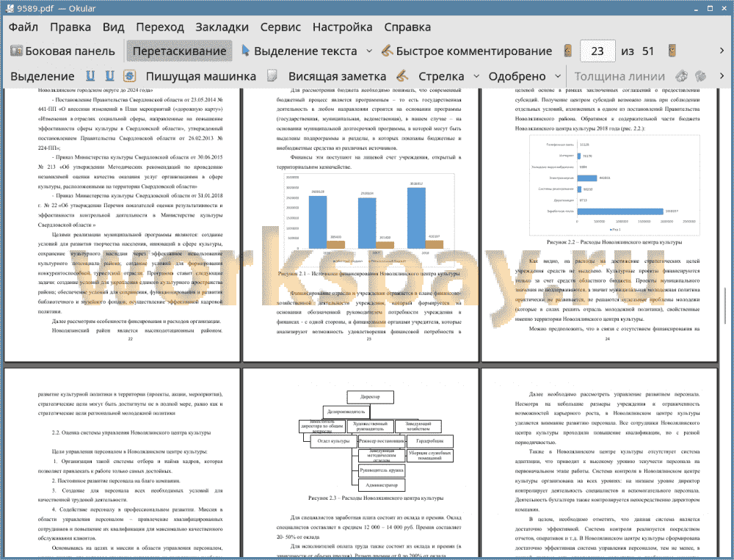Click the page number field showing 23
Screen dimensions: 734x560
597,51
